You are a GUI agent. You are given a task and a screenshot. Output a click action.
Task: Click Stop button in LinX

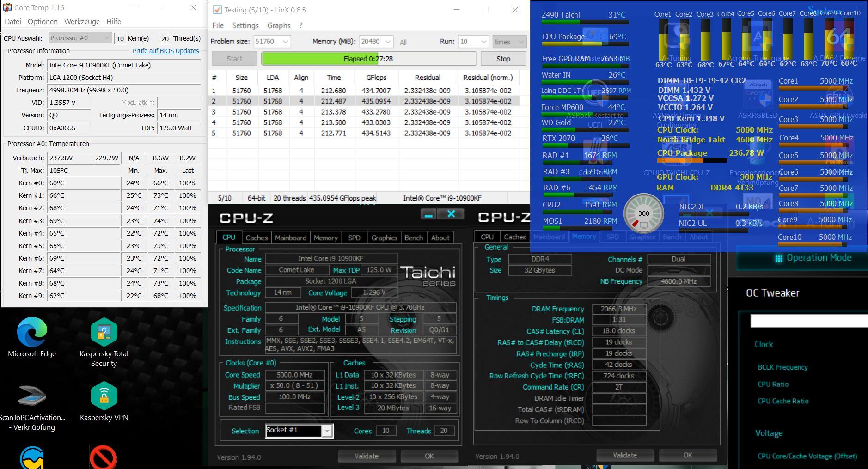click(x=503, y=59)
